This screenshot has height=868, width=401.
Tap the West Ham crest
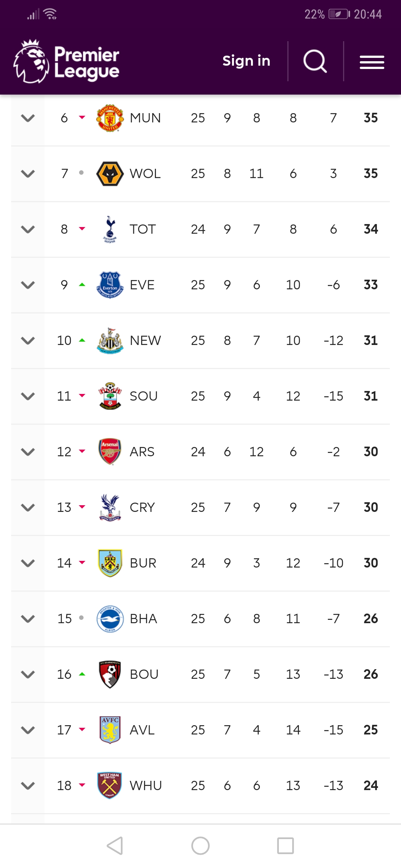click(110, 786)
